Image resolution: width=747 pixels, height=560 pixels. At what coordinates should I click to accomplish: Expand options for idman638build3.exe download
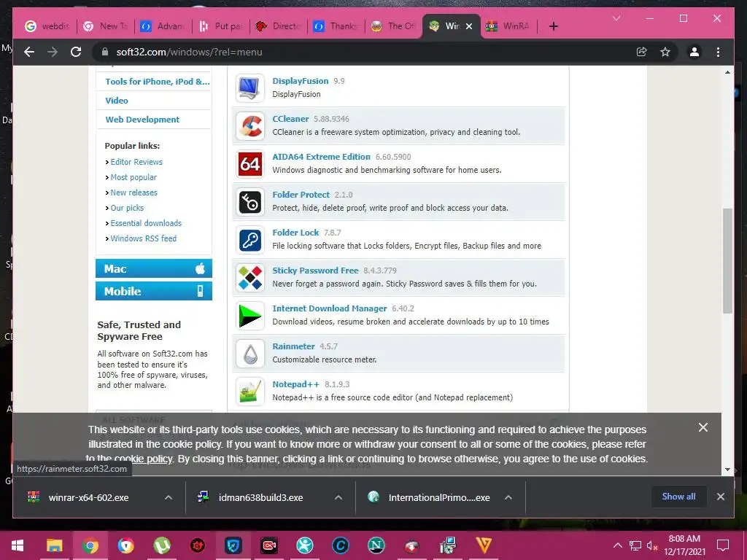338,497
